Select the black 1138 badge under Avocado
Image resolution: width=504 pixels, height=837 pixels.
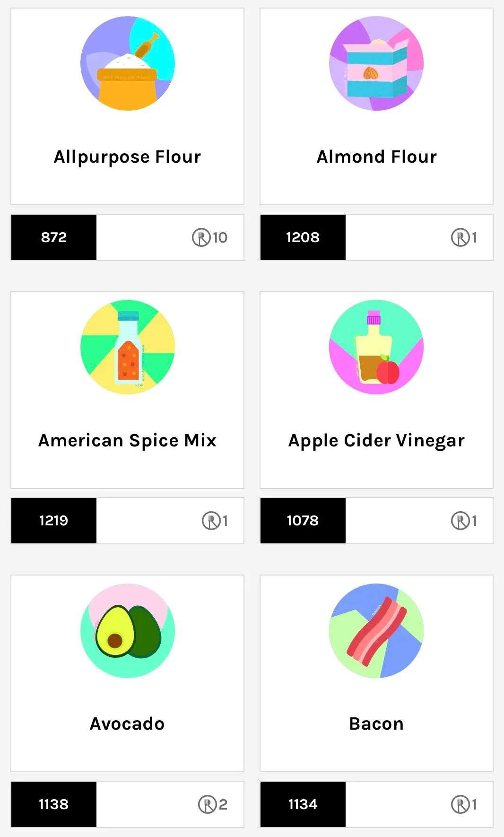tap(54, 804)
